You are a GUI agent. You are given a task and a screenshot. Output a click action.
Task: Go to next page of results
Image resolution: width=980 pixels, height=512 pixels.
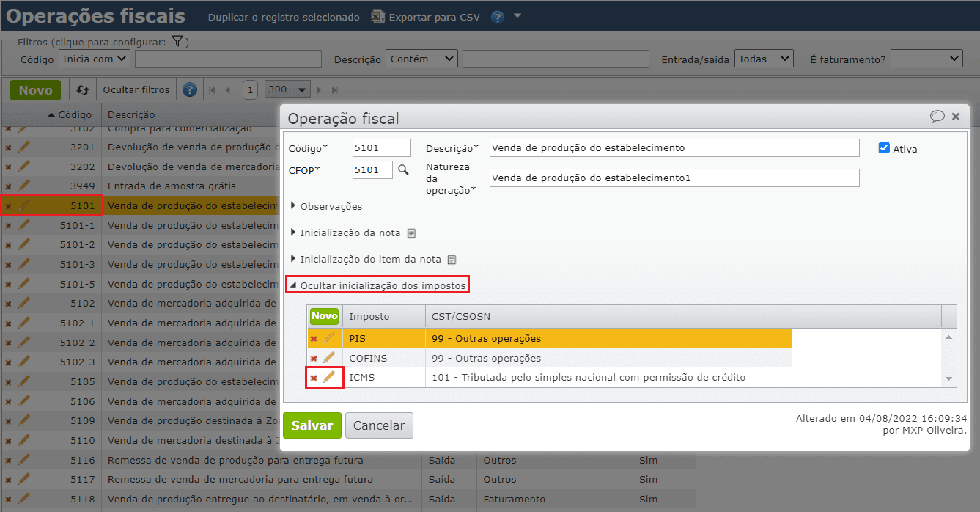pos(320,90)
